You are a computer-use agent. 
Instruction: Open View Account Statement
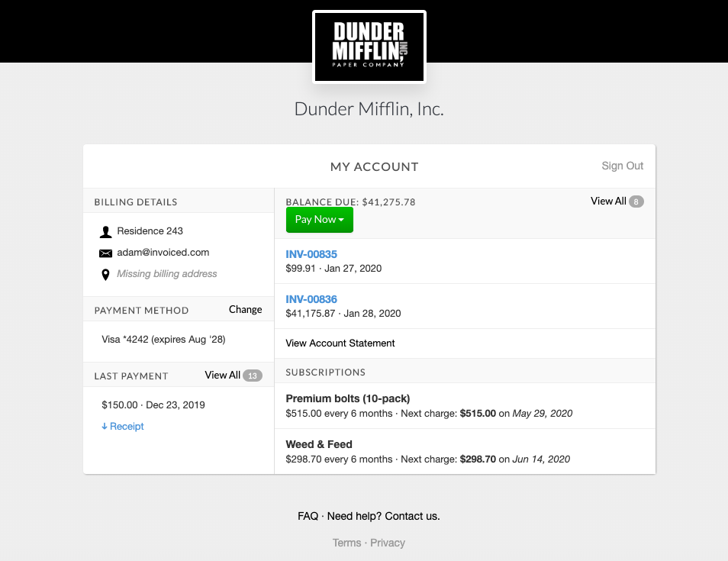(340, 343)
